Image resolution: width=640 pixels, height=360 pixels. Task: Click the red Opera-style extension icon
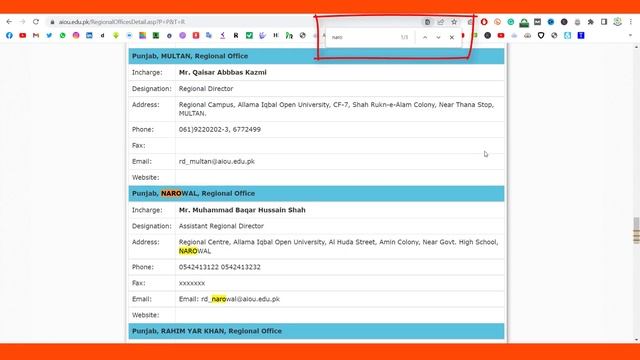tap(484, 22)
